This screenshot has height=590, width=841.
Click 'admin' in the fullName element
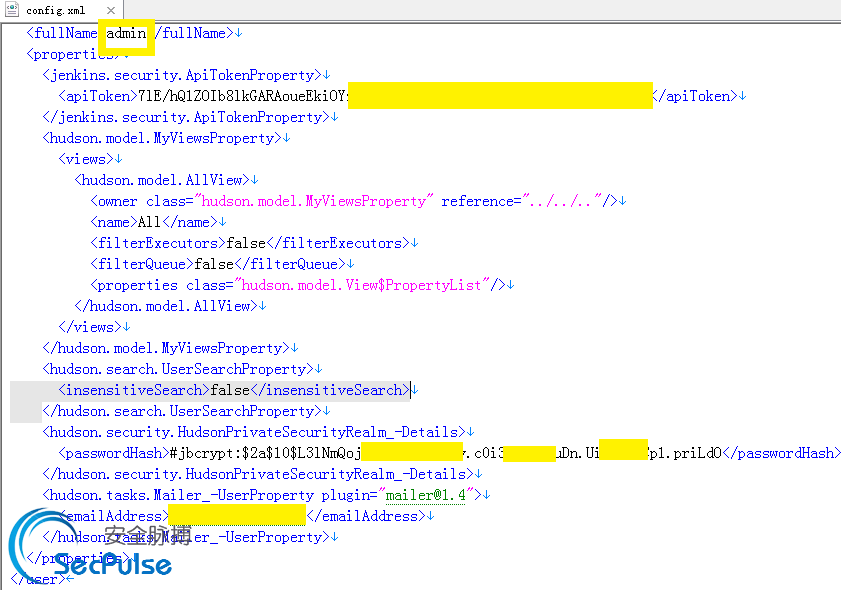(126, 33)
